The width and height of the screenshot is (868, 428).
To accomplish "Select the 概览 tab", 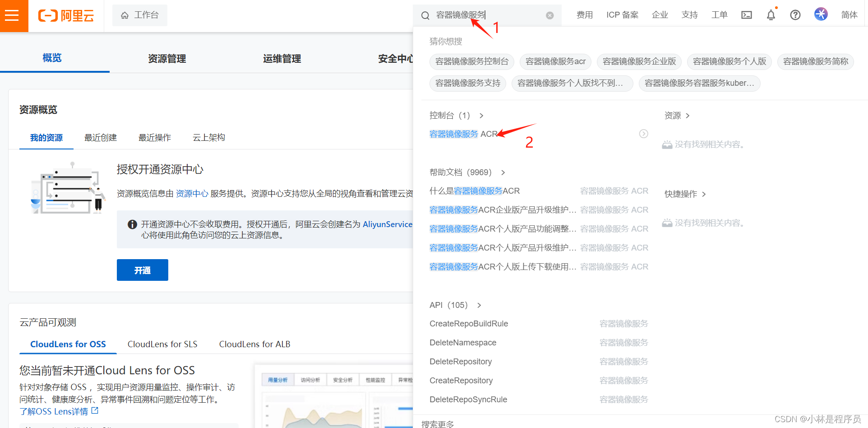I will [x=52, y=58].
